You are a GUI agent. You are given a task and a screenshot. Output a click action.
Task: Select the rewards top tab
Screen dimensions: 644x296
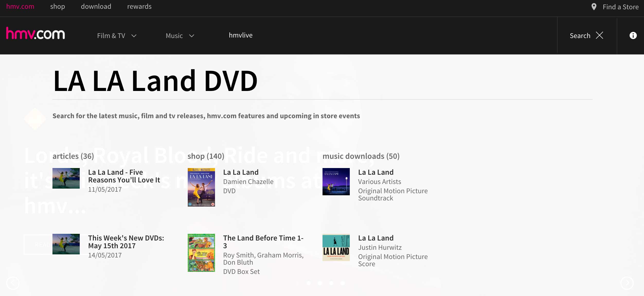click(139, 6)
